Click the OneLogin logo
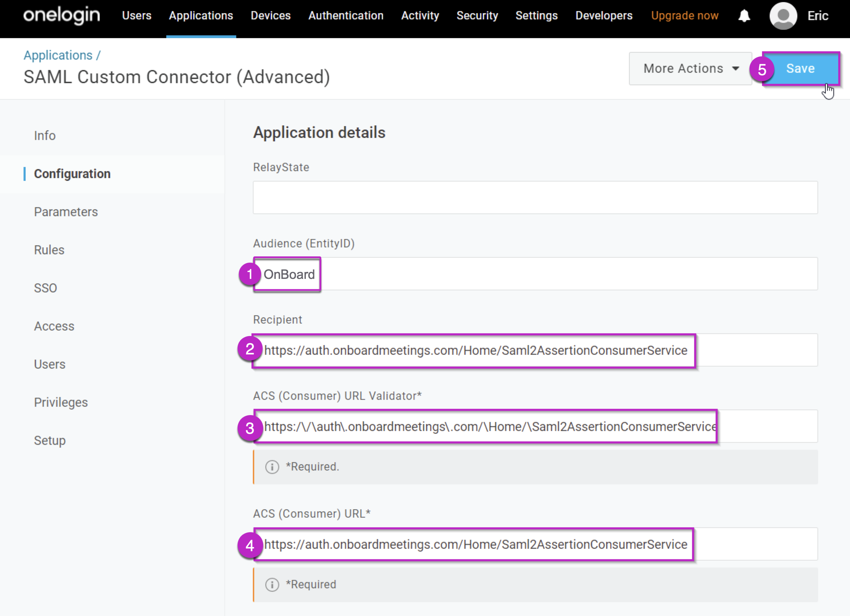 pyautogui.click(x=62, y=16)
